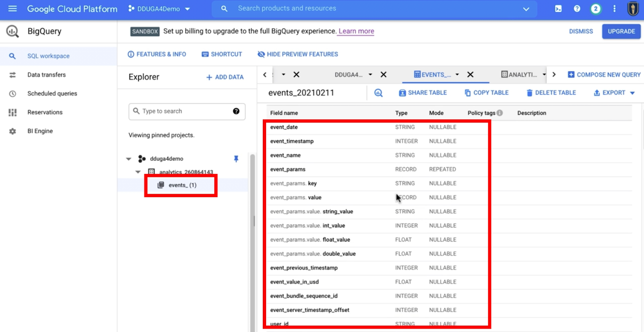Screen dimensions: 644x332
Task: Click the DISMISS button on billing banner
Action: pyautogui.click(x=581, y=31)
